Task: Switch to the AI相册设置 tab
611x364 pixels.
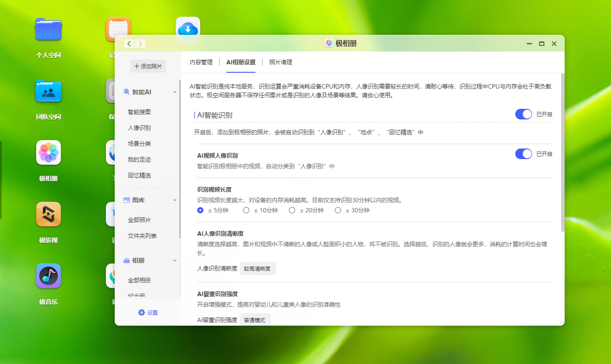Action: (241, 62)
